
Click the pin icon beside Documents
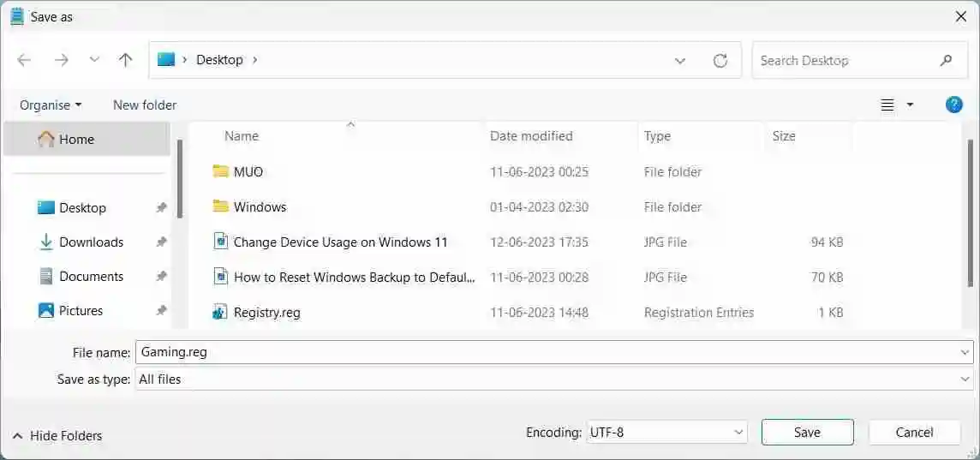coord(161,276)
